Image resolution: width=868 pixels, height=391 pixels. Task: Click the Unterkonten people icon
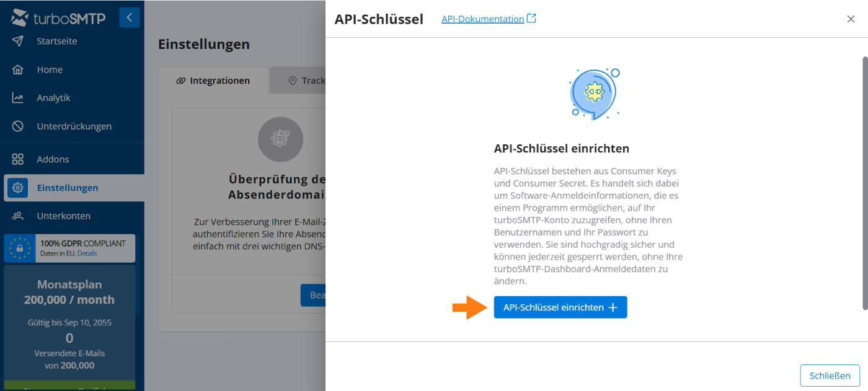point(18,216)
